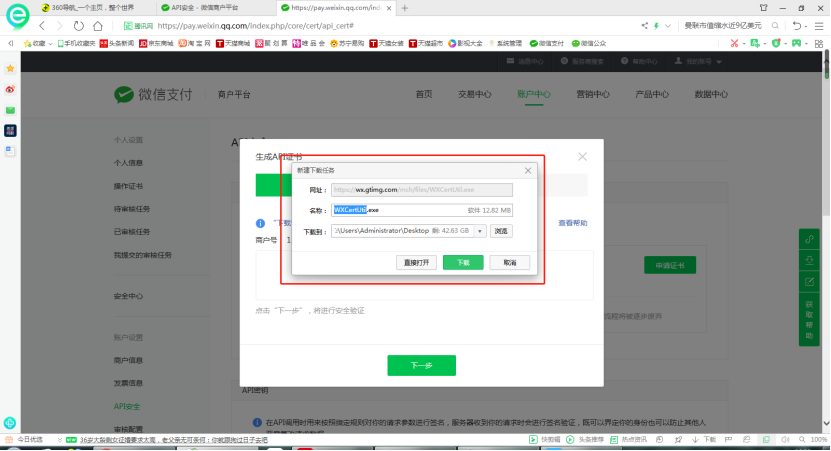Open the 数据中心 nav item
831x451 pixels.
point(711,94)
